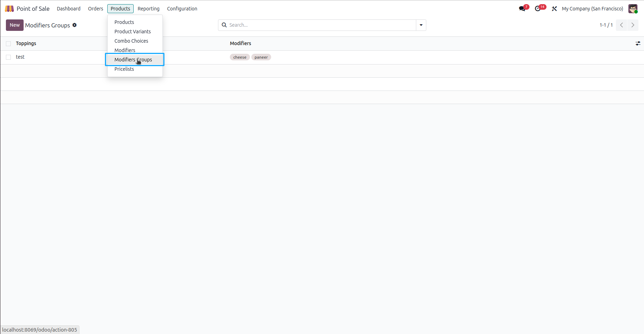644x334 pixels.
Task: Click the search magnifier icon
Action: [224, 25]
